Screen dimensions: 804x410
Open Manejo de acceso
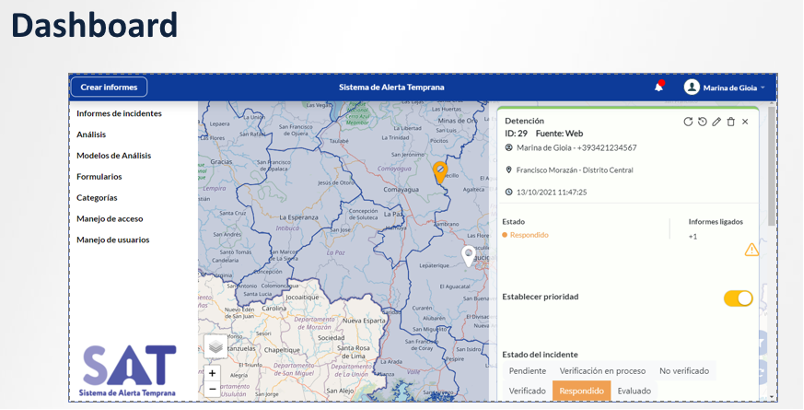(110, 218)
